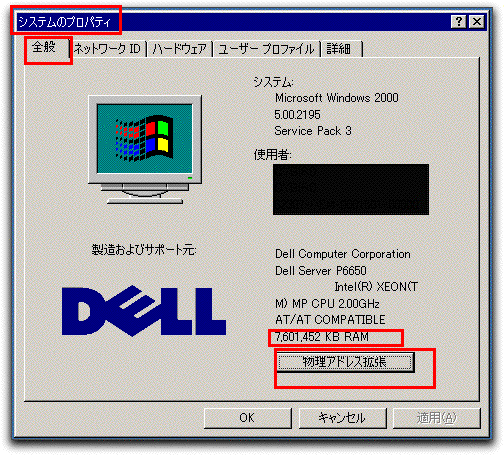Open the ハードウェア tab
The height and width of the screenshot is (455, 504).
pos(179,49)
